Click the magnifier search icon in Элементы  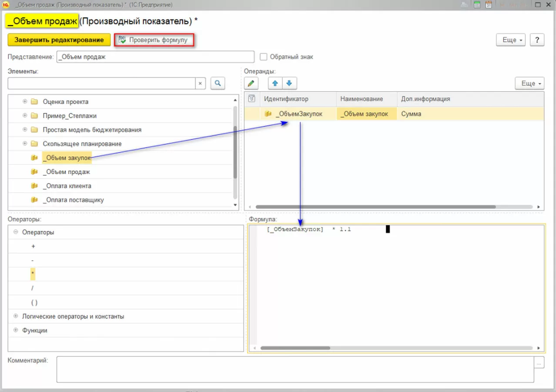[x=218, y=83]
